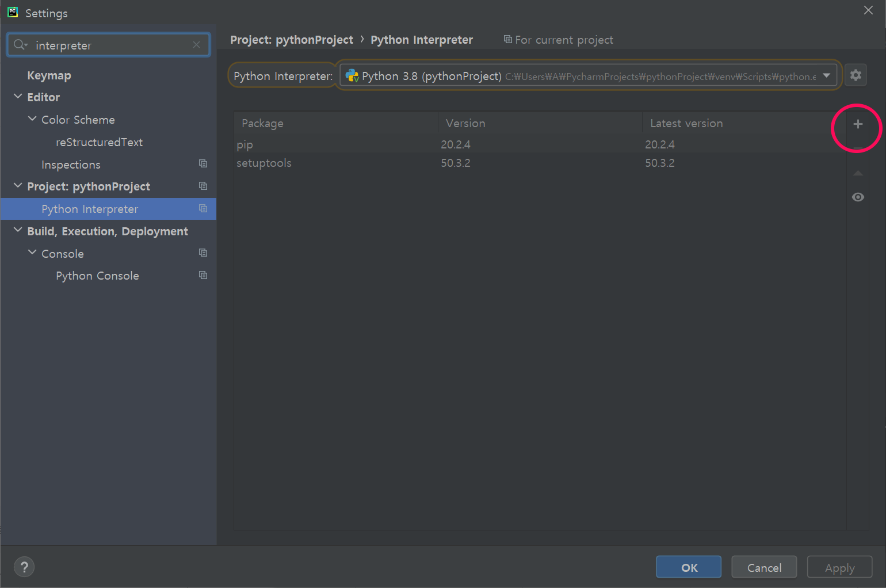Image resolution: width=886 pixels, height=588 pixels.
Task: Select Keymap in the settings tree
Action: pyautogui.click(x=49, y=75)
